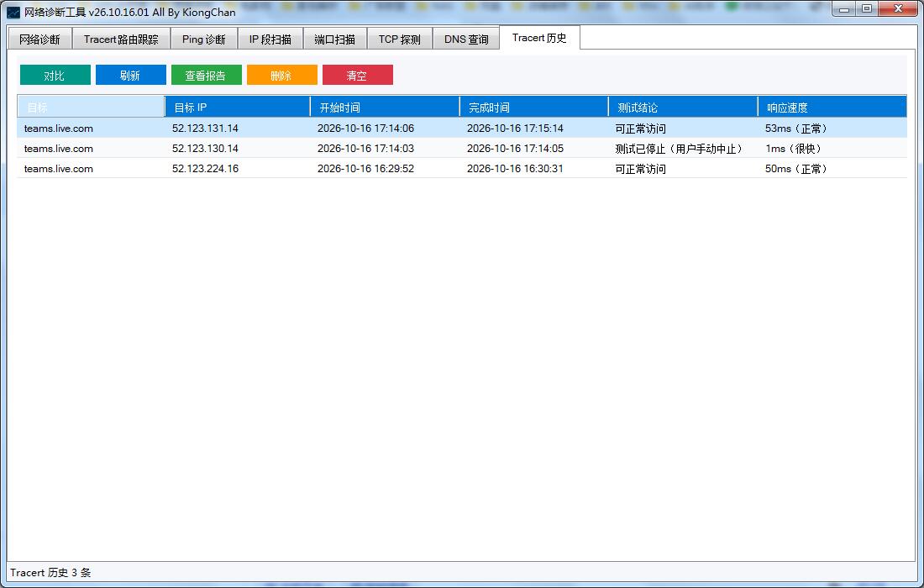Viewport: 924px width, 588px height.
Task: Switch to Tracert 路由跟踪 tab
Action: [121, 39]
